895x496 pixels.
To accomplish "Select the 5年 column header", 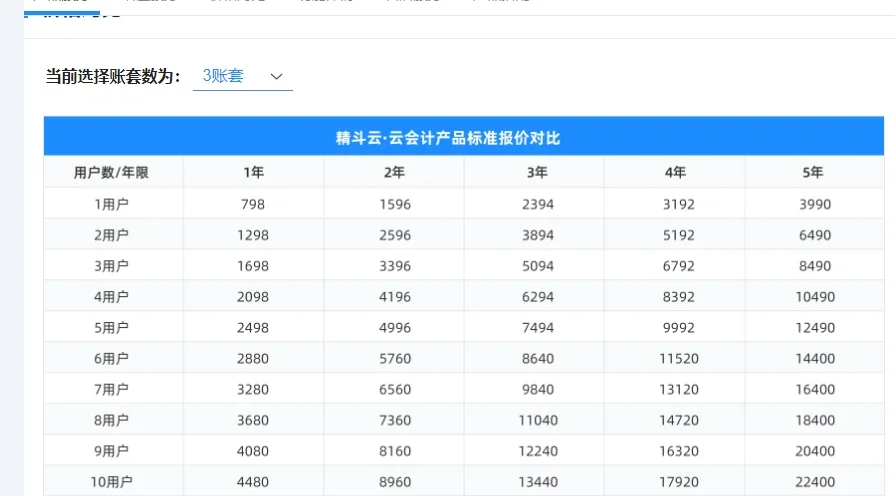I will [813, 172].
